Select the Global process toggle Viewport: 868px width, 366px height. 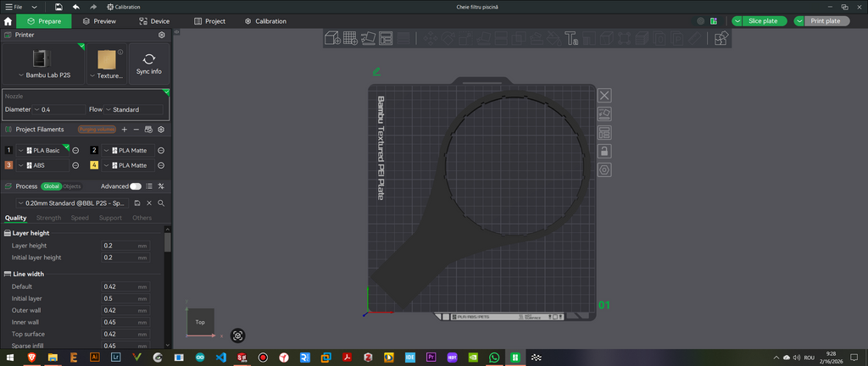(51, 186)
